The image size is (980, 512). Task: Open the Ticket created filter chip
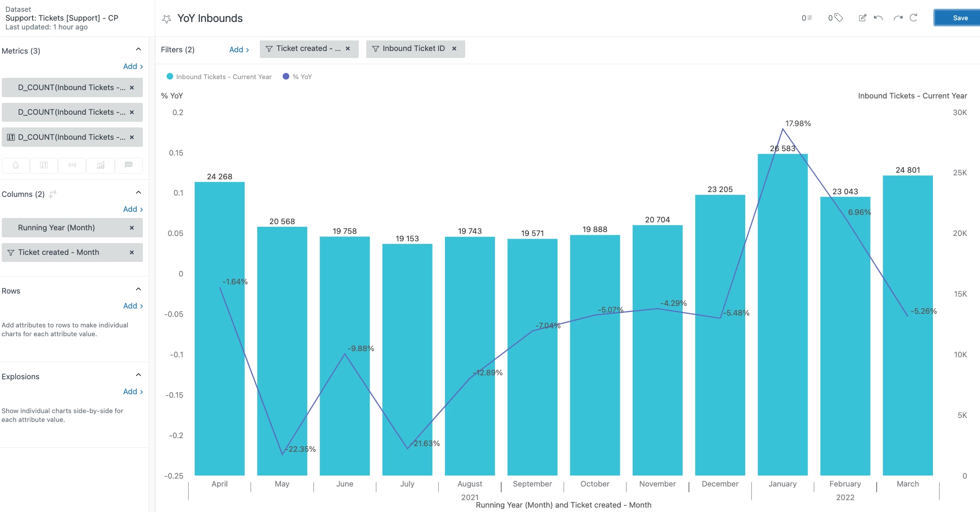point(302,49)
